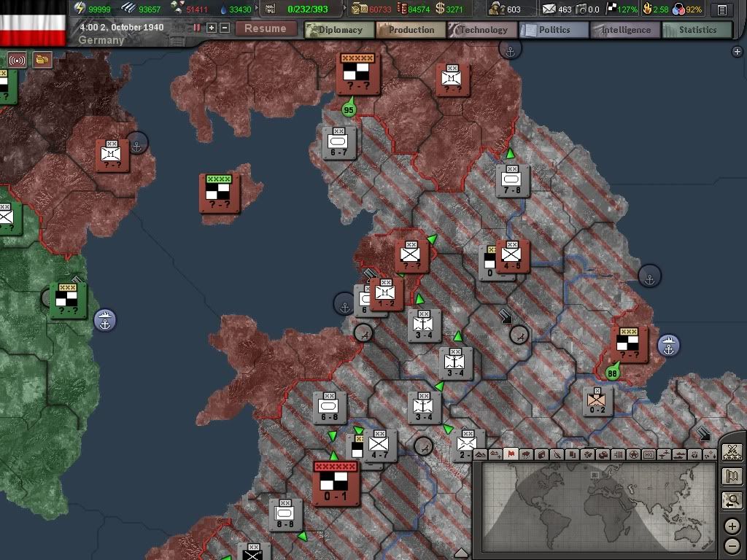Zoom out with the round minus button
This screenshot has height=560, width=747.
coord(732,545)
